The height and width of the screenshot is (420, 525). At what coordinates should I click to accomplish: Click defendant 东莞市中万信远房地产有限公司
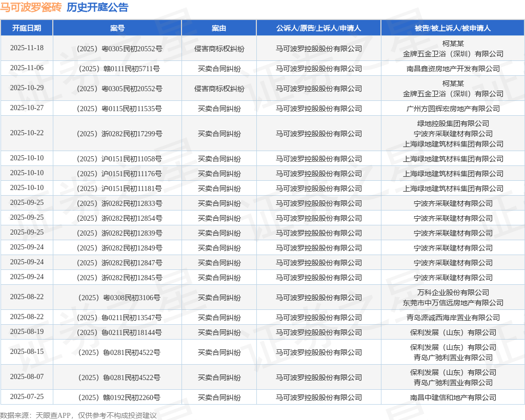453,303
